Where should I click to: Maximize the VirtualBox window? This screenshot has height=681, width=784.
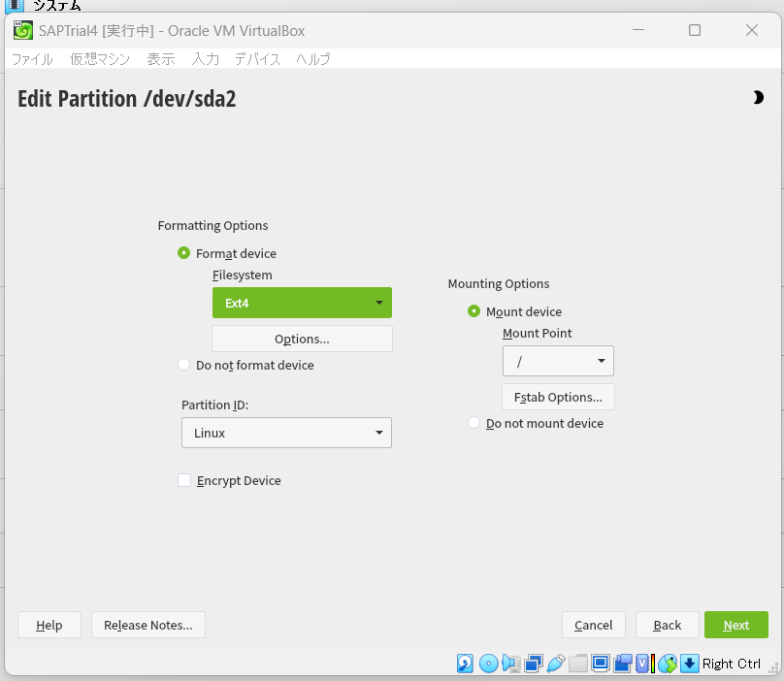pos(695,30)
